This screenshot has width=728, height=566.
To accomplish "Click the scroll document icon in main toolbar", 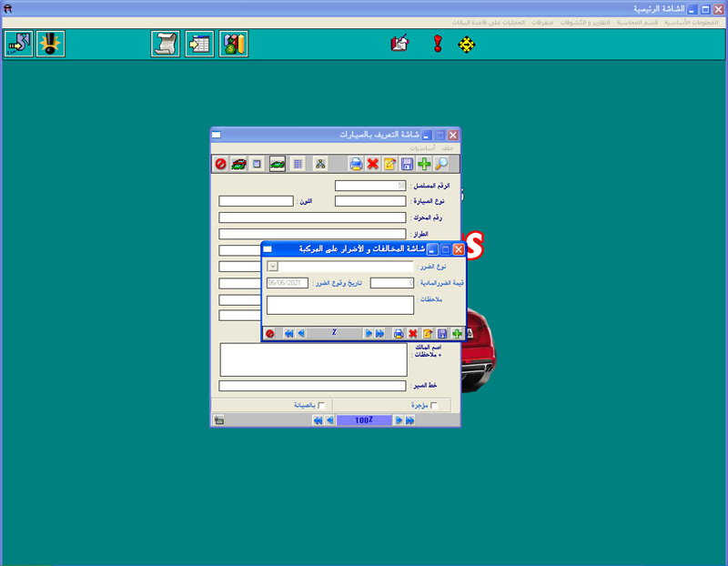I will pos(165,44).
